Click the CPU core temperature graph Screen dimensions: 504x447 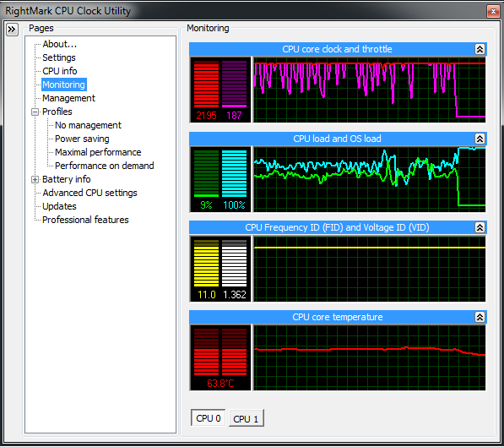tap(370, 358)
